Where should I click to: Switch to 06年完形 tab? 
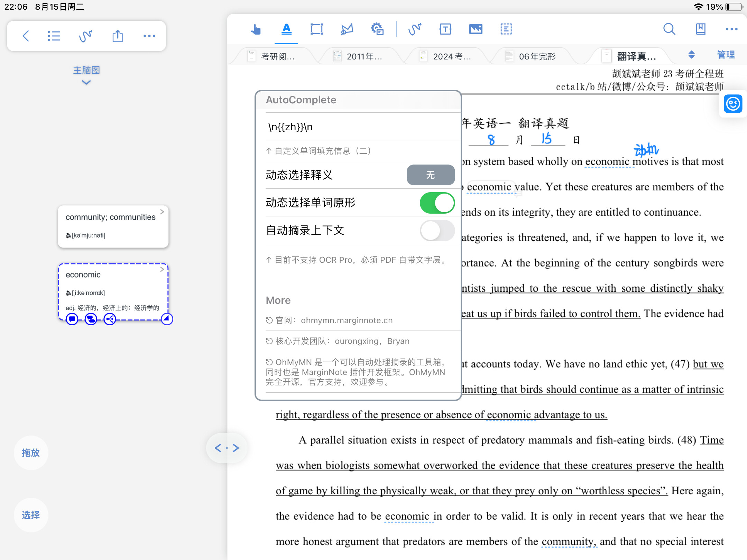[x=533, y=56]
